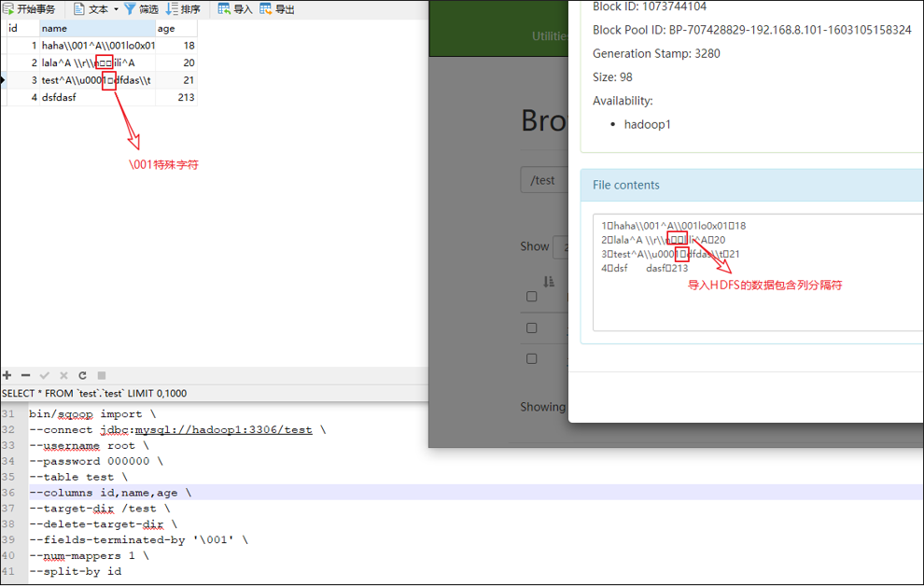The image size is (924, 586).
Task: Click the 'Block ID: 1073744104' text
Action: (650, 7)
